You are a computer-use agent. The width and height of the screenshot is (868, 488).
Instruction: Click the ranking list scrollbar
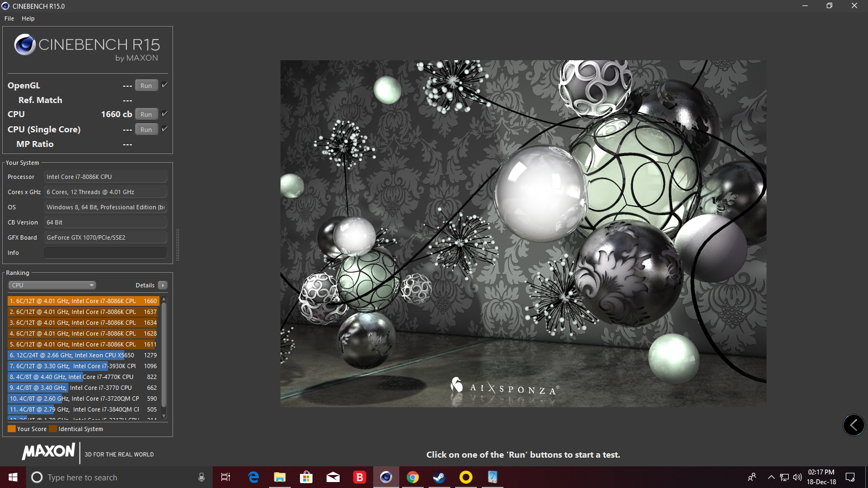(164, 355)
